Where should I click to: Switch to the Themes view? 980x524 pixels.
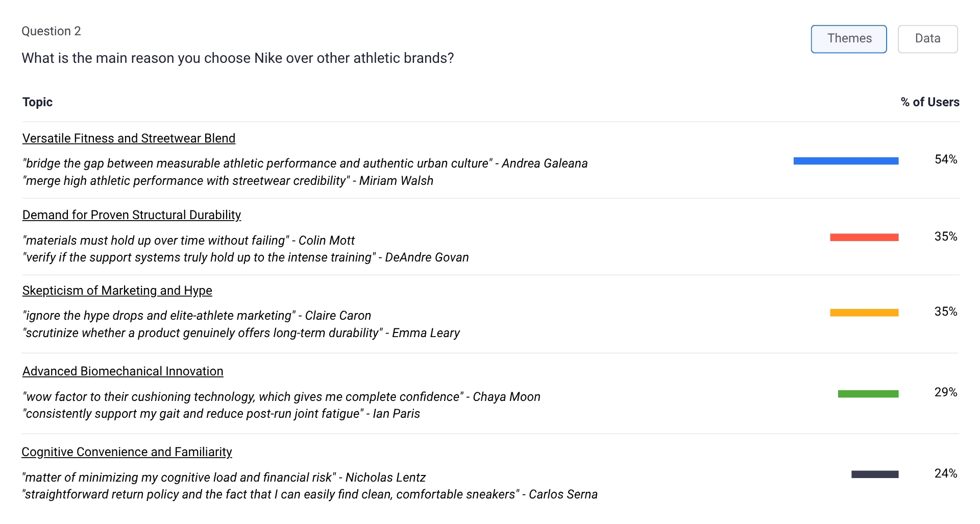[x=848, y=39]
